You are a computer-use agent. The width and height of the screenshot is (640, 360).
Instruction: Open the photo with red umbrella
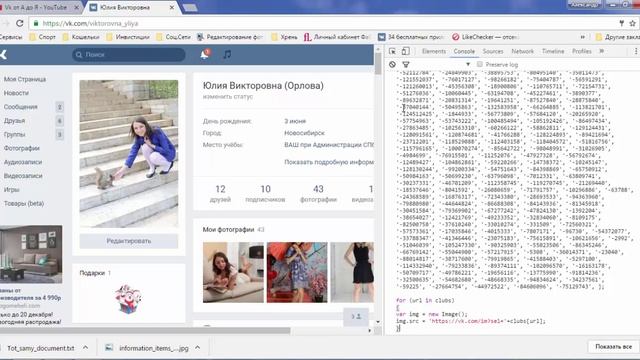click(297, 272)
